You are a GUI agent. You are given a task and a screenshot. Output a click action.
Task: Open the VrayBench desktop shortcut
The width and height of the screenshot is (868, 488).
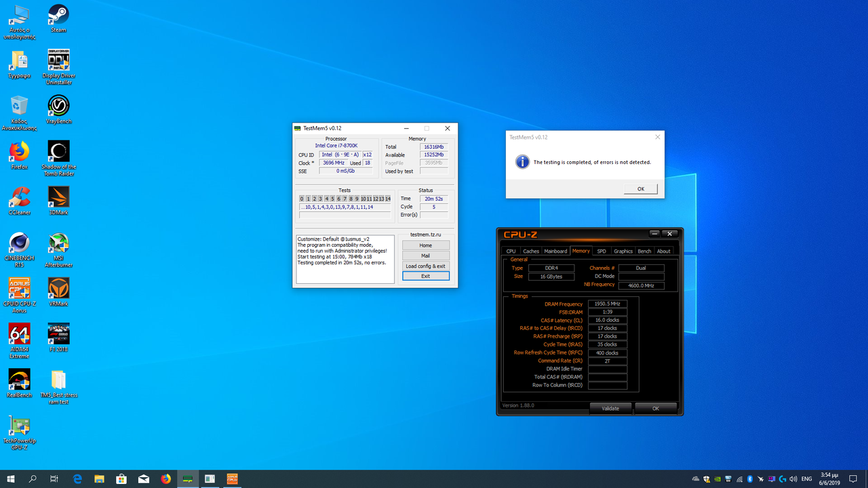(x=58, y=106)
